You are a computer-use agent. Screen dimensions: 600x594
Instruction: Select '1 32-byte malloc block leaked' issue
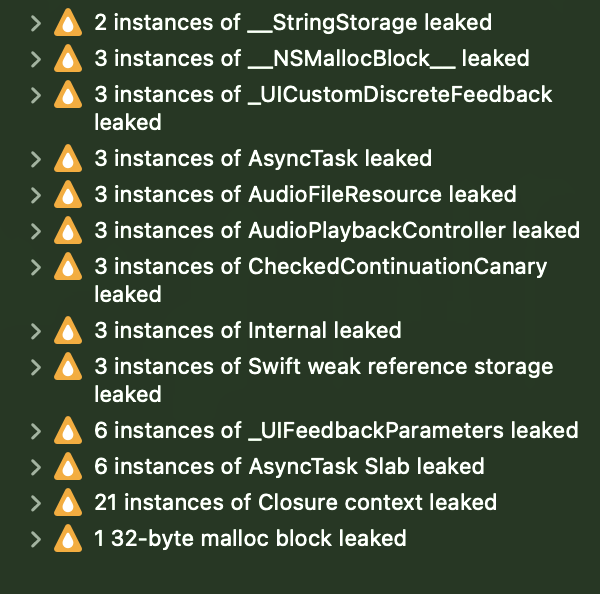pyautogui.click(x=250, y=540)
